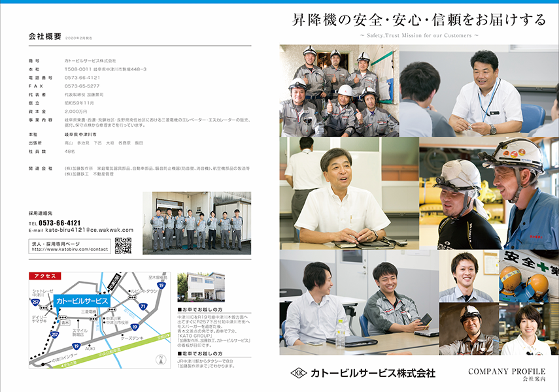Click the 商号 label

coord(34,61)
